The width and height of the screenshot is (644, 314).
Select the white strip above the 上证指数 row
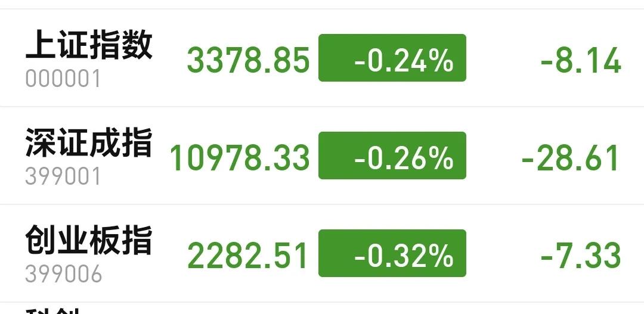click(322, 4)
